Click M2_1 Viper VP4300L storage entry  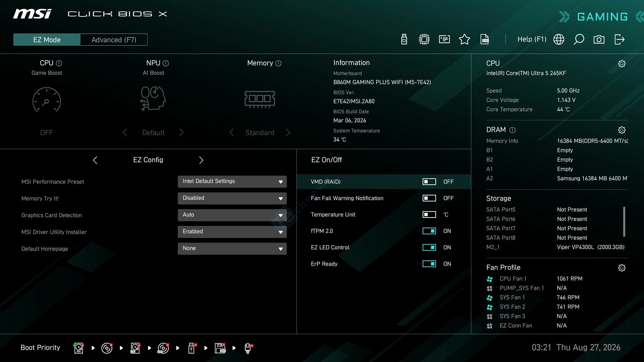pyautogui.click(x=555, y=247)
